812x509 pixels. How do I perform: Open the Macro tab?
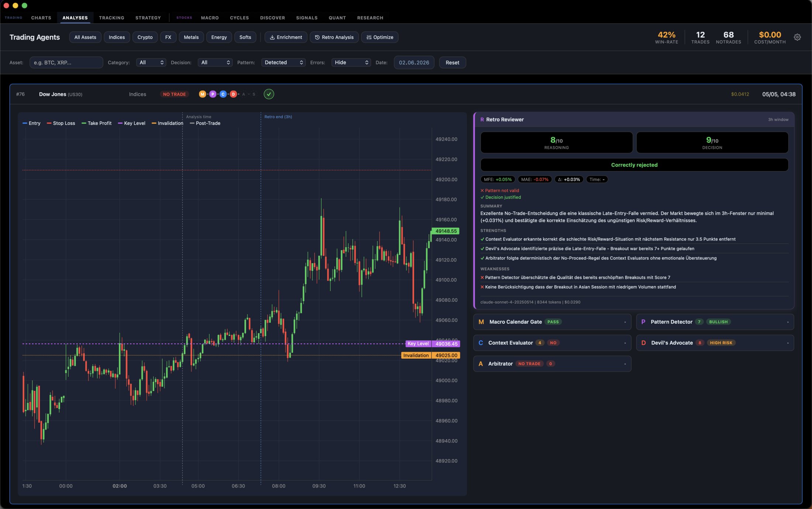click(x=210, y=18)
